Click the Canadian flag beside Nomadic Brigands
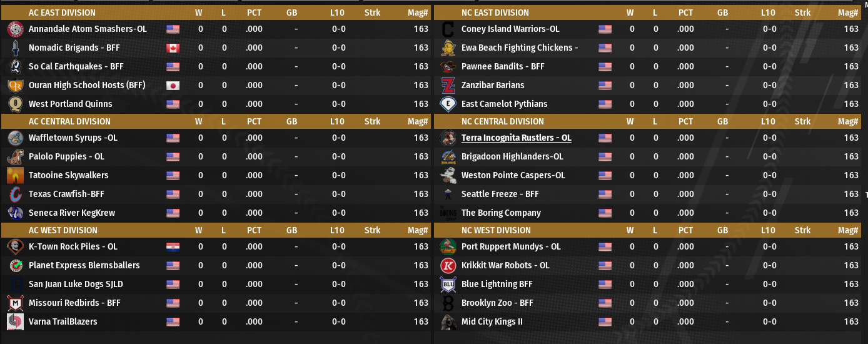Image resolution: width=868 pixels, height=344 pixels. 173,48
